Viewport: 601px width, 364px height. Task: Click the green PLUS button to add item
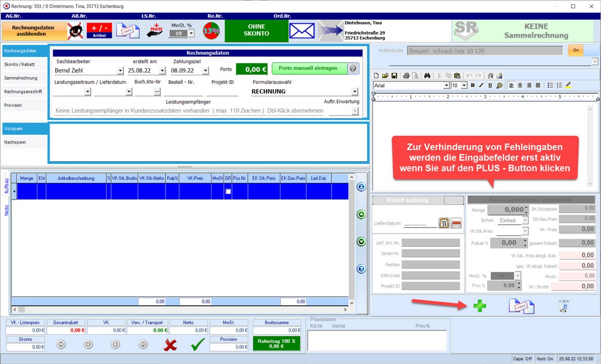click(479, 307)
